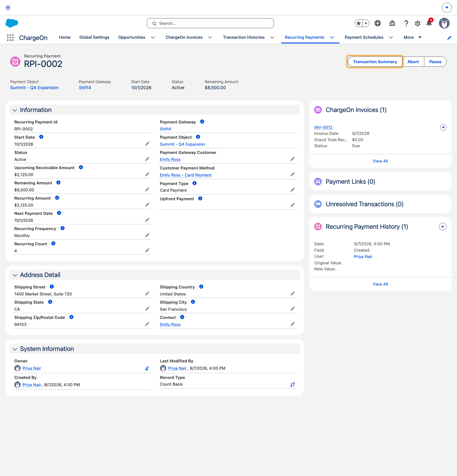Open the ChargeOn Invoices (1) heading
The width and height of the screenshot is (457, 476).
pos(356,110)
